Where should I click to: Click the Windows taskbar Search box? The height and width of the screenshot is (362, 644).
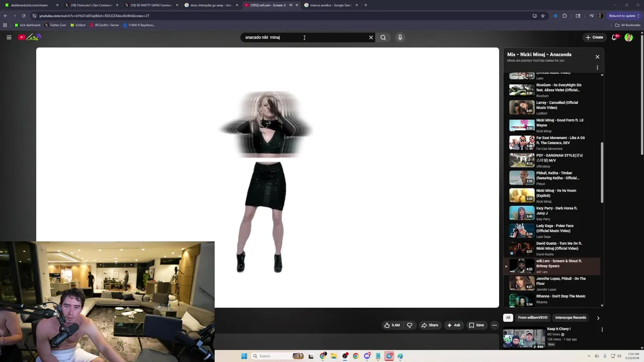pyautogui.click(x=278, y=356)
